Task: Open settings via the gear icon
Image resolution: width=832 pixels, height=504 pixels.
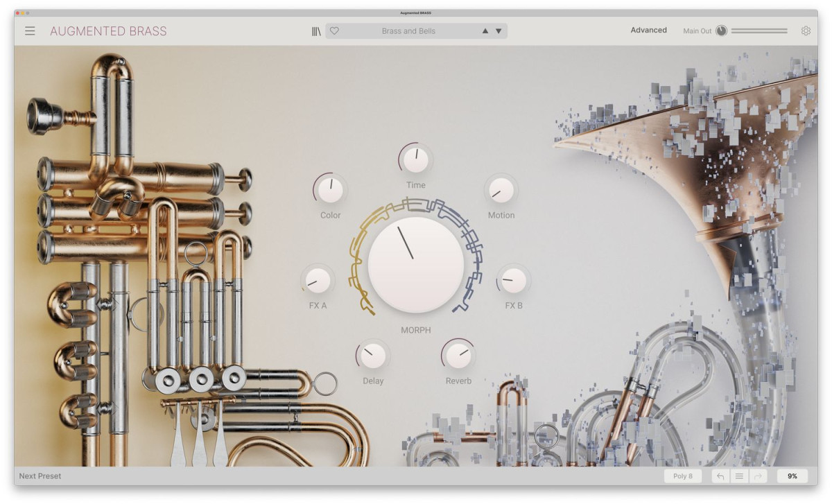Action: tap(806, 31)
